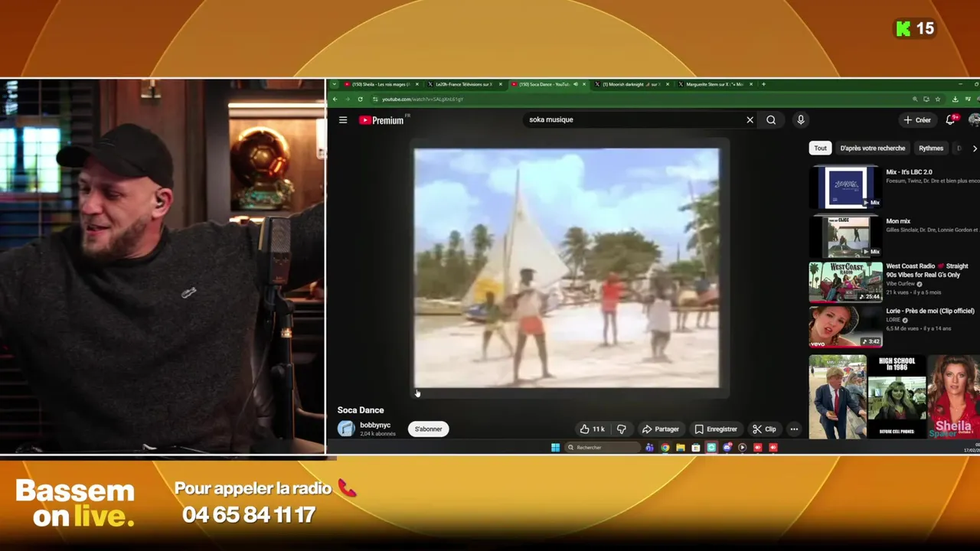Select the Tout filter chip
This screenshot has height=551, width=980.
(x=820, y=148)
